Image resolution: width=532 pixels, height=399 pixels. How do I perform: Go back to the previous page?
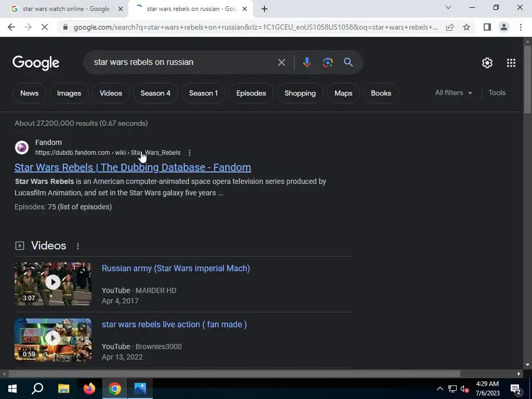pyautogui.click(x=11, y=27)
